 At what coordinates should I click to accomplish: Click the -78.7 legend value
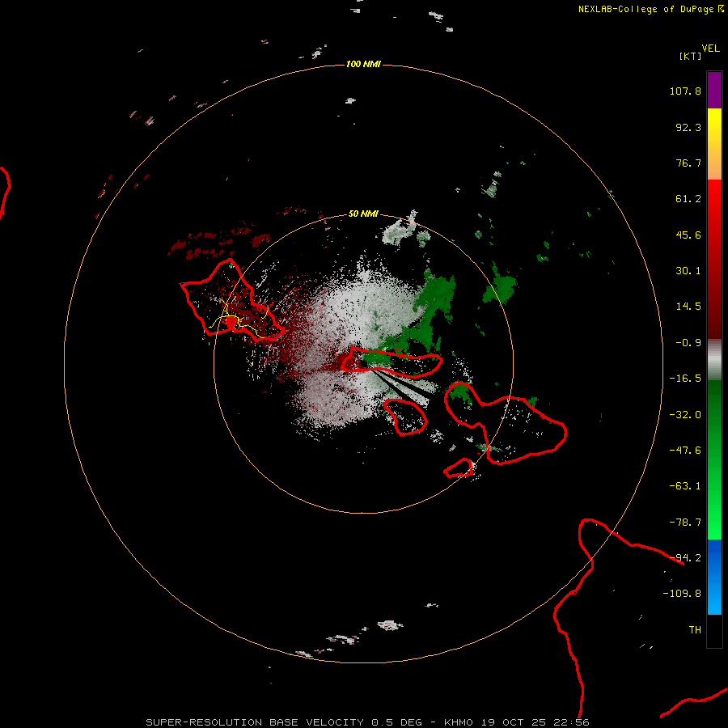pyautogui.click(x=685, y=523)
